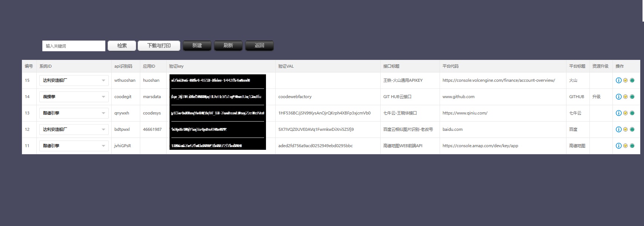Click the 平台标题 column header
The image size is (644, 226).
577,66
